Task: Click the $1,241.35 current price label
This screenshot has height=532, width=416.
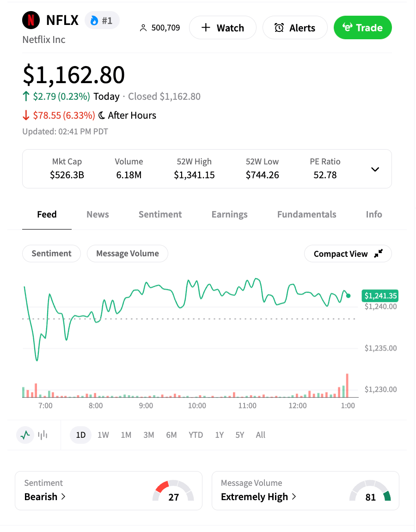Action: pos(380,296)
